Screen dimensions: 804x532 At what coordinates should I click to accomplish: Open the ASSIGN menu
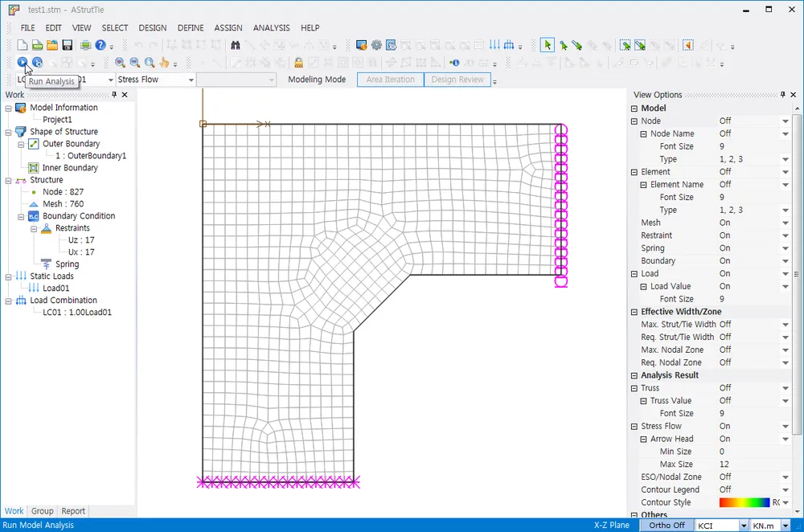coord(228,27)
